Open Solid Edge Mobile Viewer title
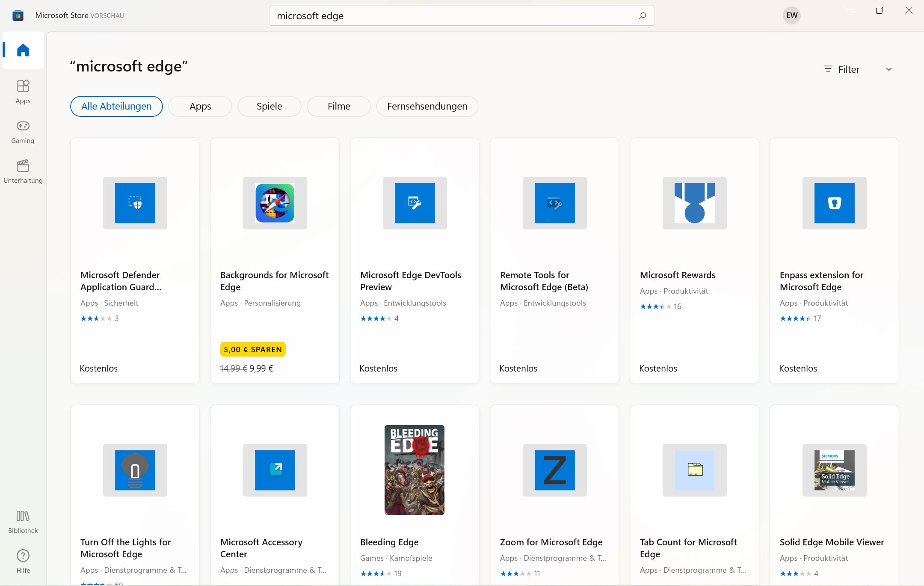The image size is (924, 586). [832, 542]
